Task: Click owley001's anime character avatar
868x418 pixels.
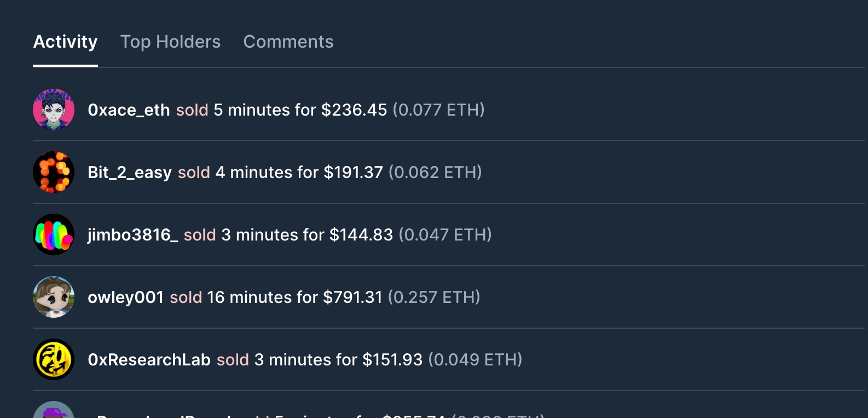Action: tap(54, 297)
